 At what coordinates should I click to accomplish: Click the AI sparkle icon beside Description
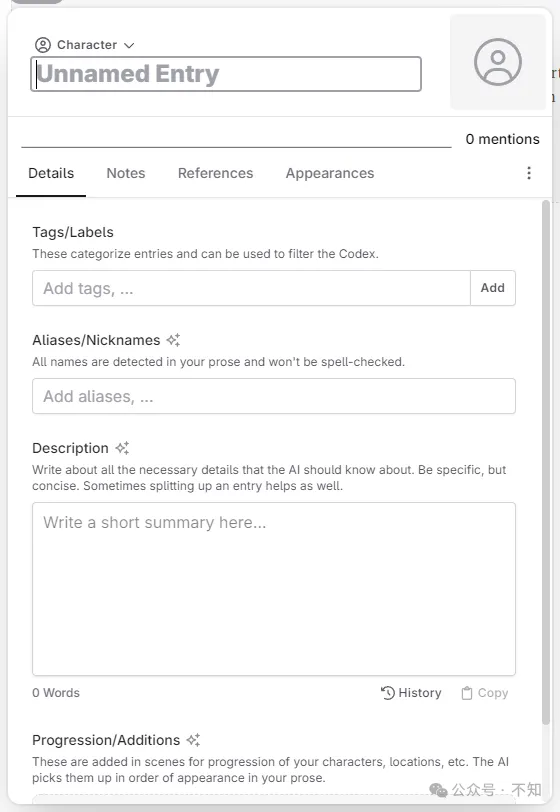[x=122, y=448]
